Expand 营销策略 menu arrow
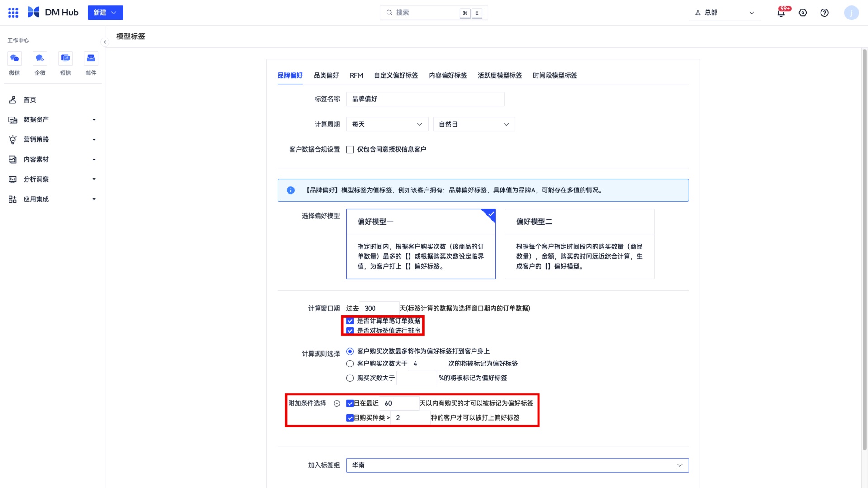Screen dimensions: 868x488 (x=94, y=140)
